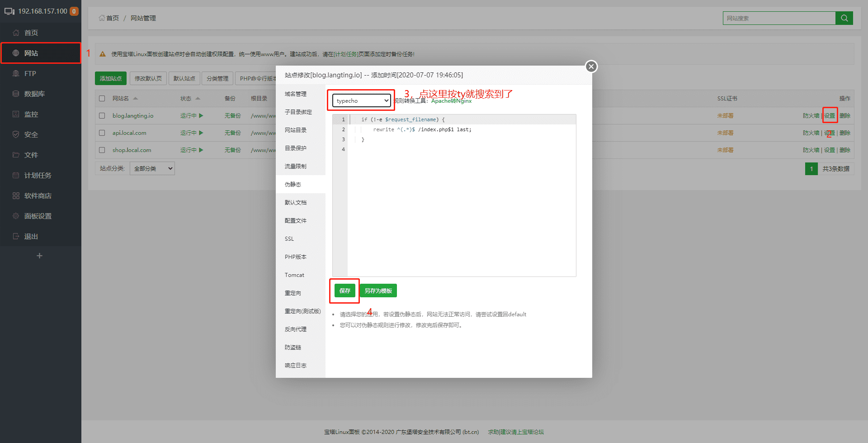868x443 pixels.
Task: Click 设置 for the blog.langting.io row
Action: 830,115
